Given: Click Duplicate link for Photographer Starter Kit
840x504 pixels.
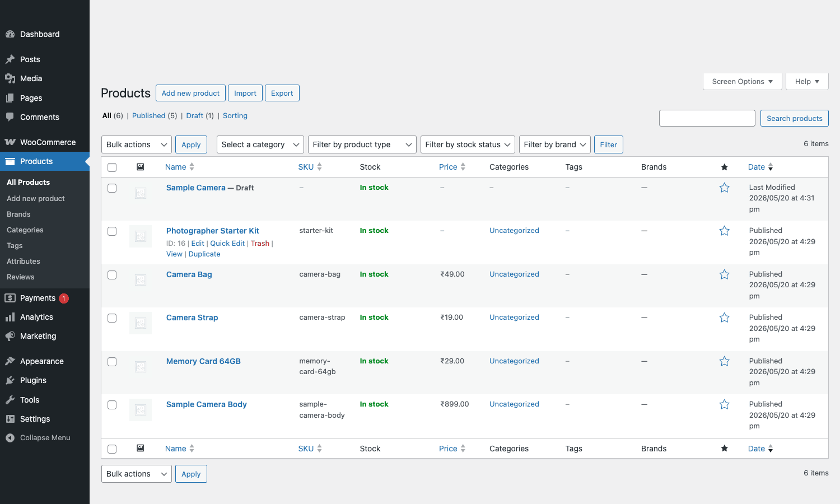Looking at the screenshot, I should [204, 254].
